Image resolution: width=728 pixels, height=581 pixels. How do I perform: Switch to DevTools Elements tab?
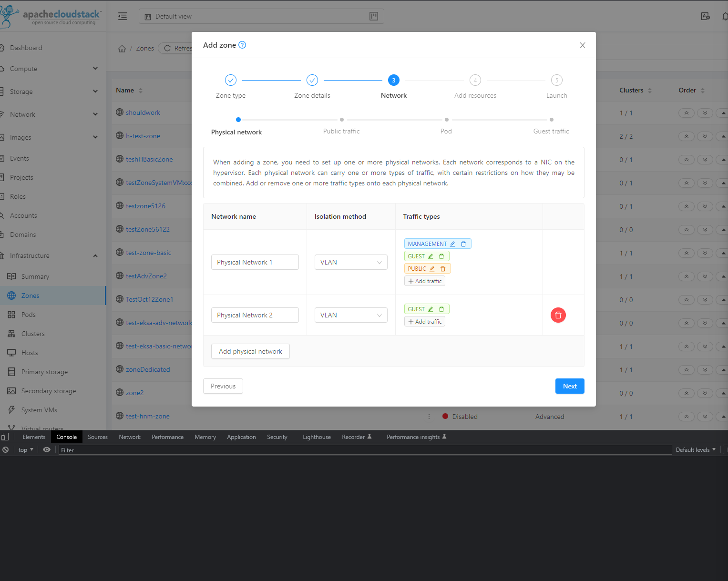tap(34, 437)
